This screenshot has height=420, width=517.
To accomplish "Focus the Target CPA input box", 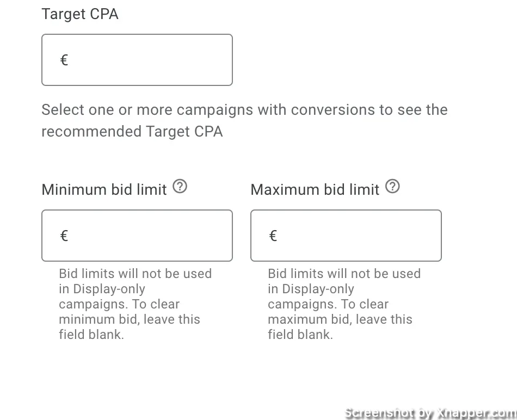I will coord(137,60).
